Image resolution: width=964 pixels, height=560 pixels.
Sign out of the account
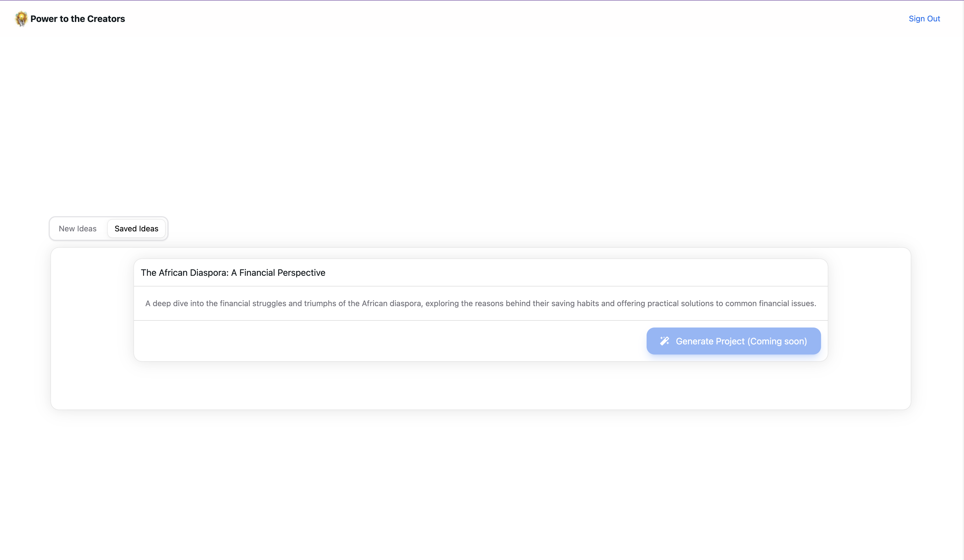point(924,19)
